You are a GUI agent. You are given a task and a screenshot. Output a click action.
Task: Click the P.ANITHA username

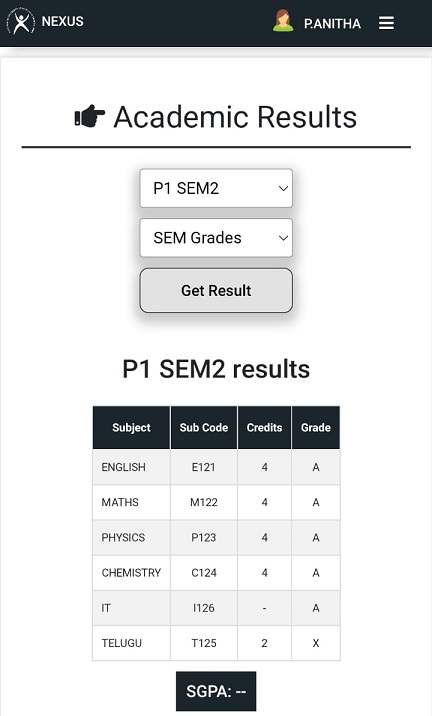click(x=332, y=23)
